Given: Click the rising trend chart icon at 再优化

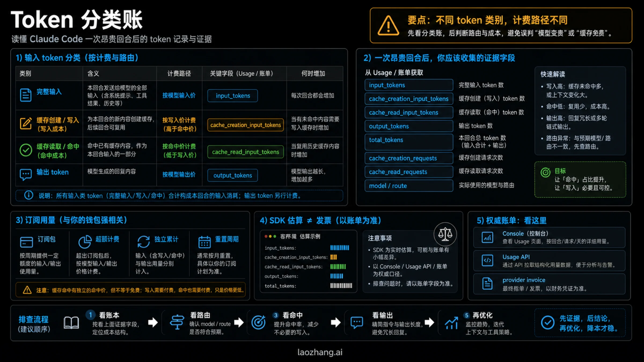Looking at the screenshot, I should tap(451, 323).
